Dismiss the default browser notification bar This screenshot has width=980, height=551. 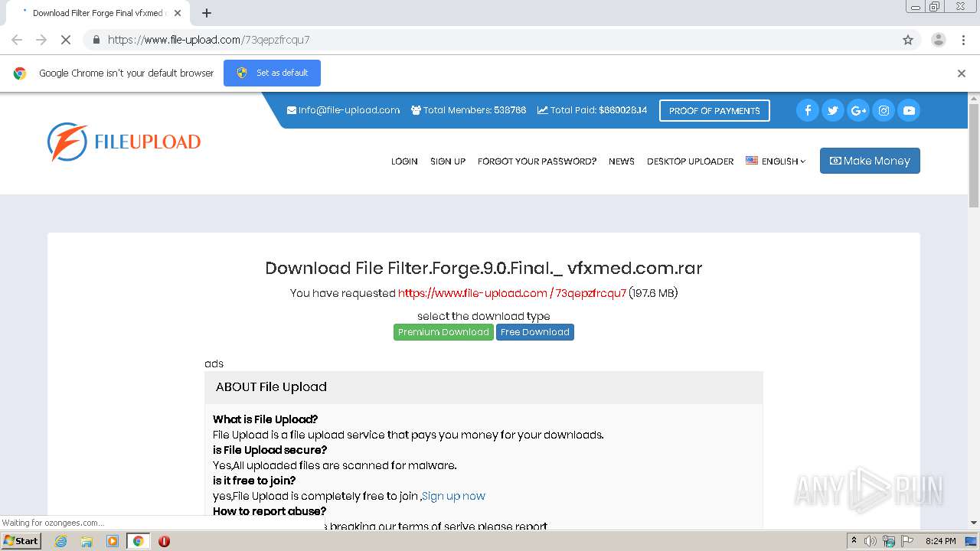pyautogui.click(x=962, y=73)
